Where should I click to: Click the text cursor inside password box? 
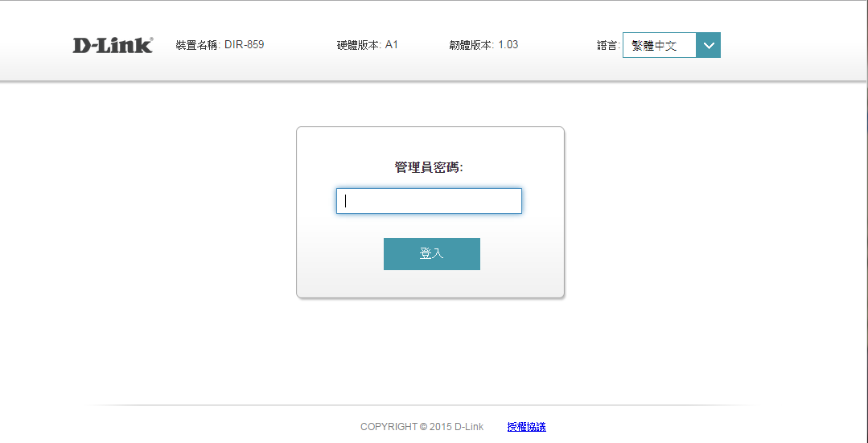[346, 201]
